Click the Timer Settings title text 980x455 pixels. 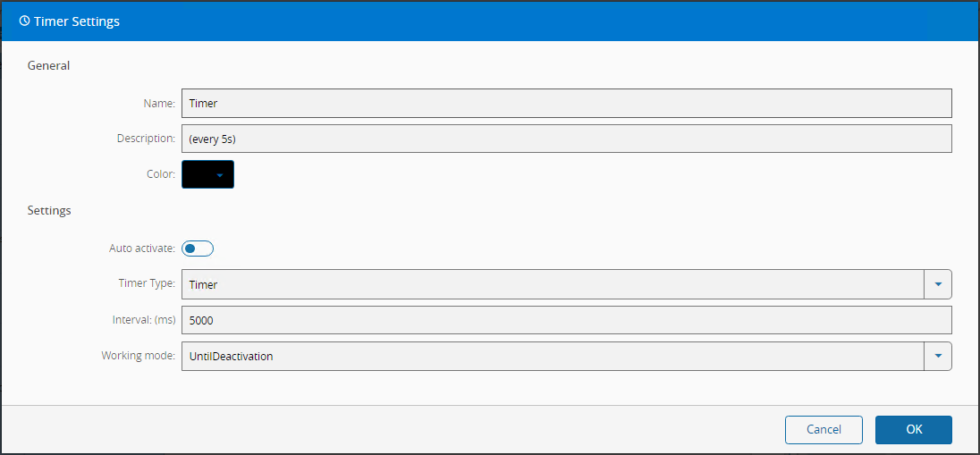[77, 21]
